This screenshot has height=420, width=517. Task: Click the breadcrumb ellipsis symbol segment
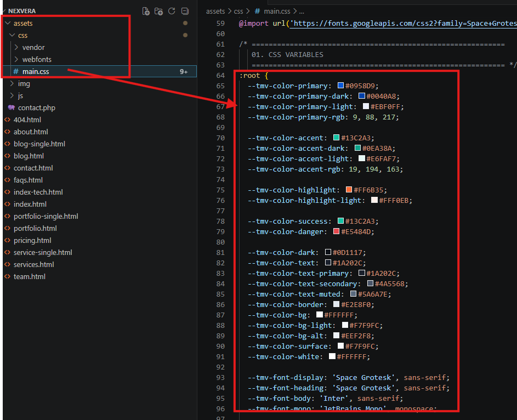302,12
